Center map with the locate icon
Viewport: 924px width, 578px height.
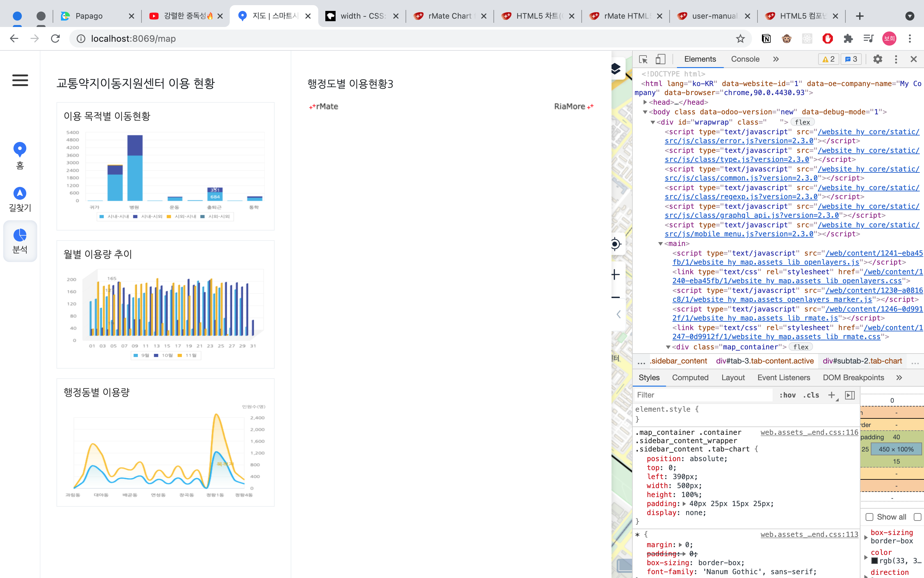point(615,244)
